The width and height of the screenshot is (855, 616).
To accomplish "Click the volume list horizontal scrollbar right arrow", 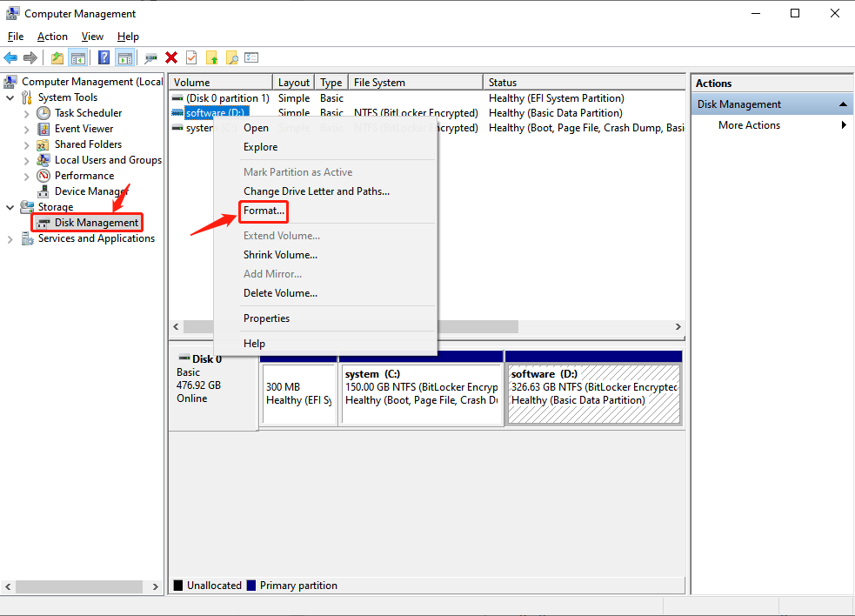I will 678,326.
